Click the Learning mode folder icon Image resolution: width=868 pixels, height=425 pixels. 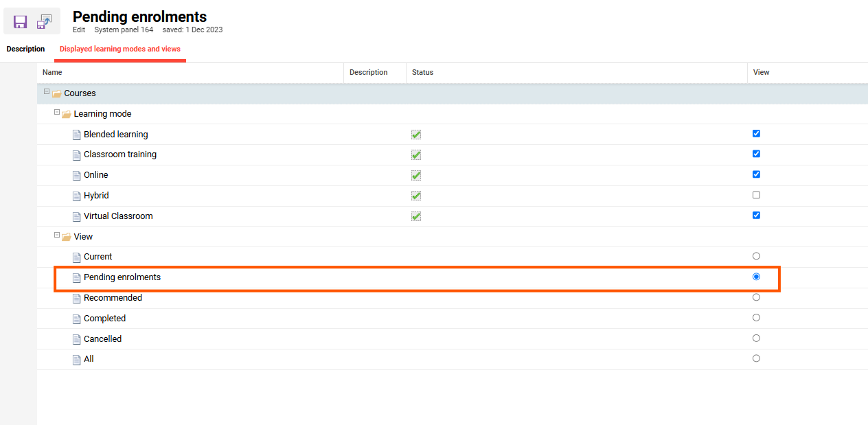pos(67,115)
